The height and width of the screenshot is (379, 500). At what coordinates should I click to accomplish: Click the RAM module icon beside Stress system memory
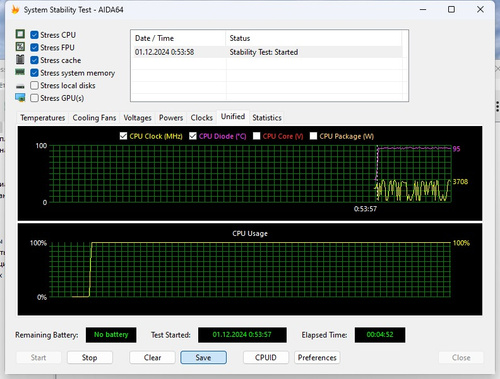click(20, 72)
